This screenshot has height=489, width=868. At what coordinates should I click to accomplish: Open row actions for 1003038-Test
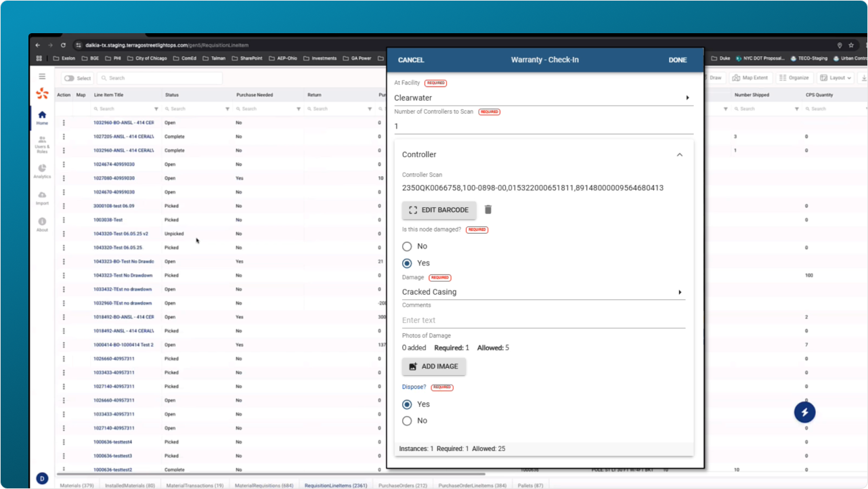64,220
